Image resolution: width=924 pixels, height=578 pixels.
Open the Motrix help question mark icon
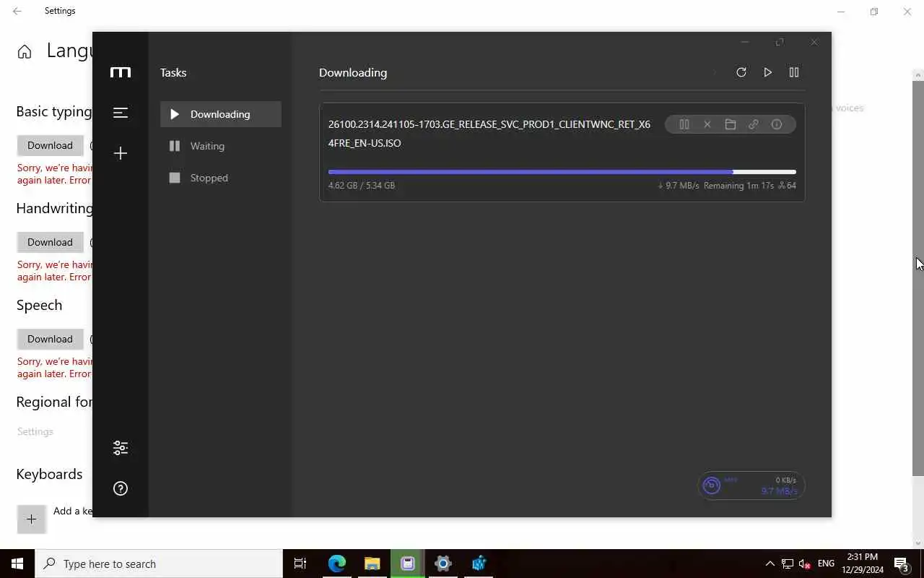point(121,488)
